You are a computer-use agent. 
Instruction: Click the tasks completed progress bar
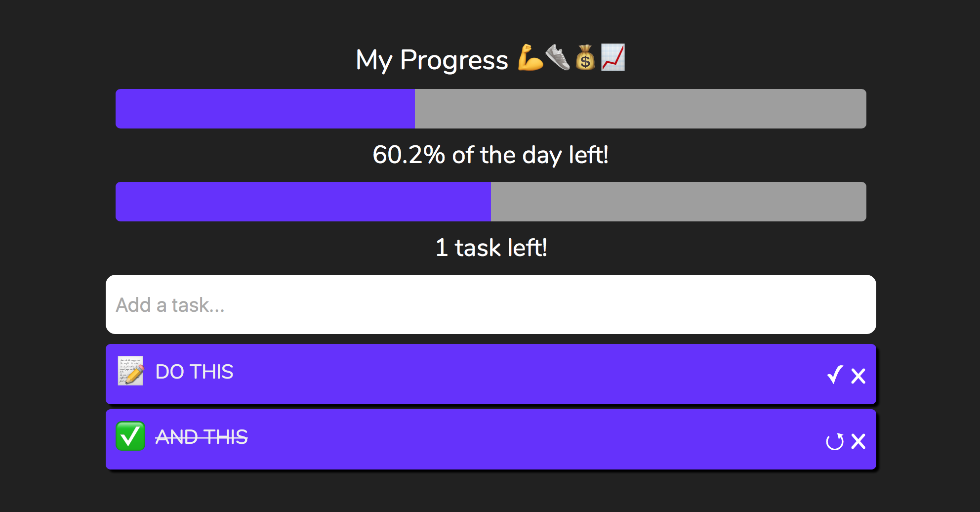coord(491,201)
